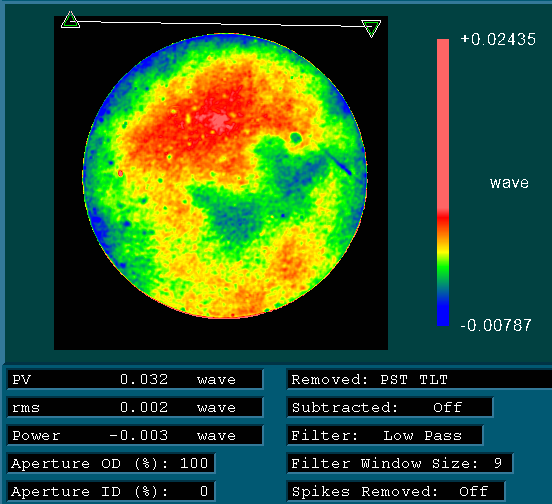Click the bright peak spot in the red region
This screenshot has height=504, width=552.
219,121
